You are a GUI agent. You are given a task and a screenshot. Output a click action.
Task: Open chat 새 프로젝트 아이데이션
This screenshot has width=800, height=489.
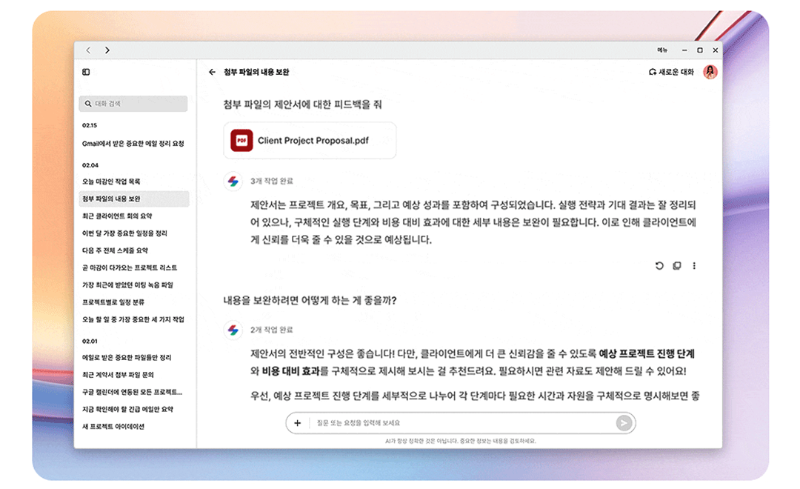pyautogui.click(x=113, y=427)
